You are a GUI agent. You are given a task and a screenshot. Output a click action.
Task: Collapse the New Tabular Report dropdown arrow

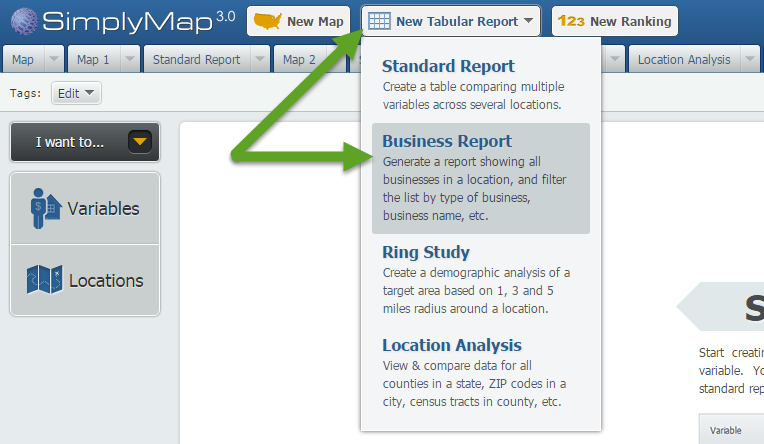pos(529,21)
